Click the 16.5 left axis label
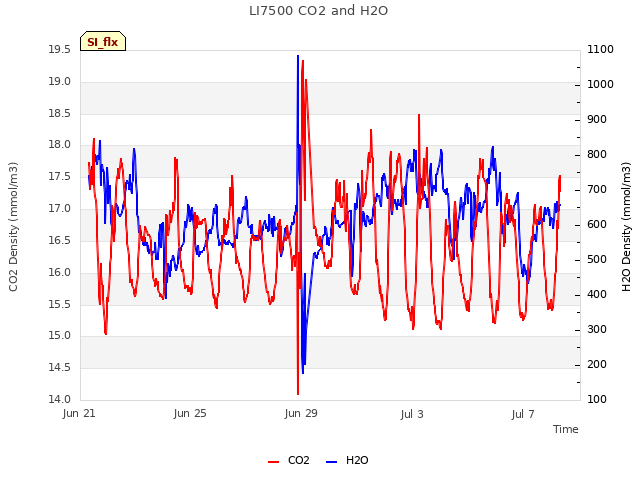The width and height of the screenshot is (640, 480). (60, 240)
